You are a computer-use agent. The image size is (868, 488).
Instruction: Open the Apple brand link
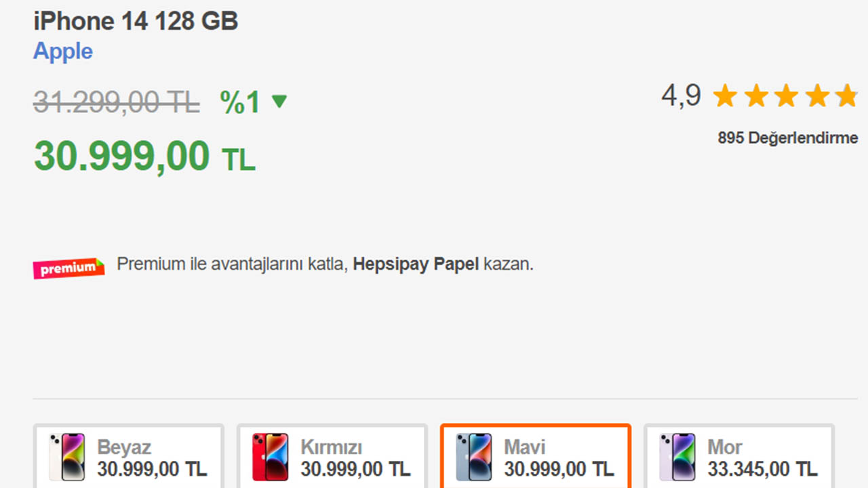tap(63, 52)
